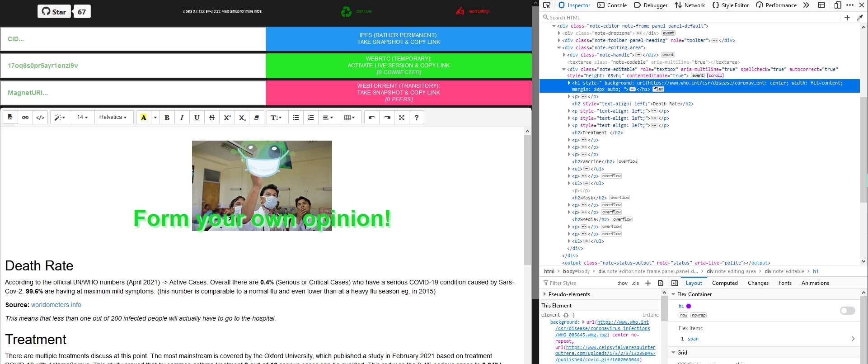The width and height of the screenshot is (868, 364).
Task: Toggle code view with the </> icon
Action: pyautogui.click(x=40, y=118)
